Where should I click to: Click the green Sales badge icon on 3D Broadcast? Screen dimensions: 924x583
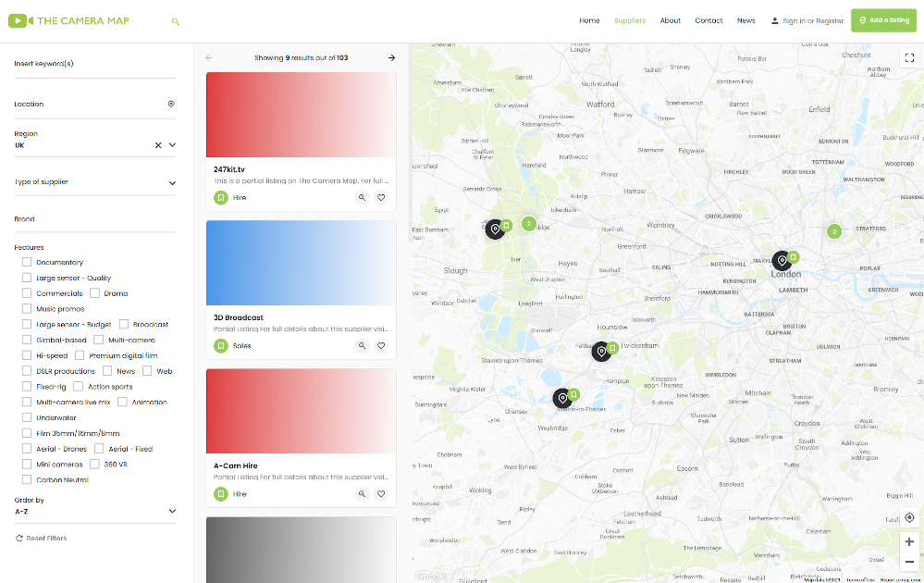[x=221, y=346]
